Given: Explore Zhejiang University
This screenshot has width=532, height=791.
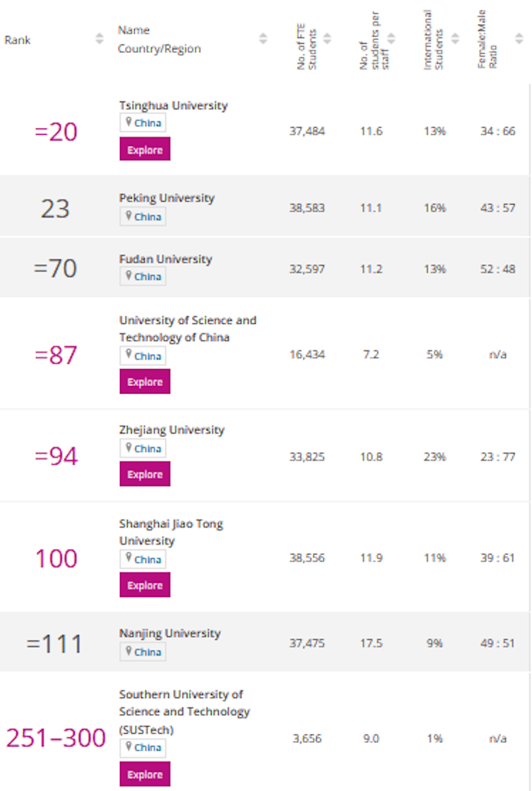Looking at the screenshot, I should tap(145, 474).
